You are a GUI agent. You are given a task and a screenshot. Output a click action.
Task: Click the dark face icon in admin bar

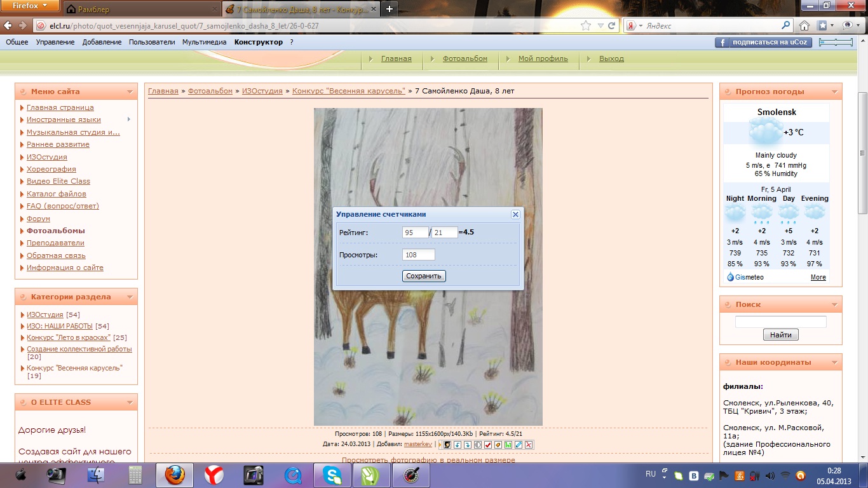(x=447, y=445)
